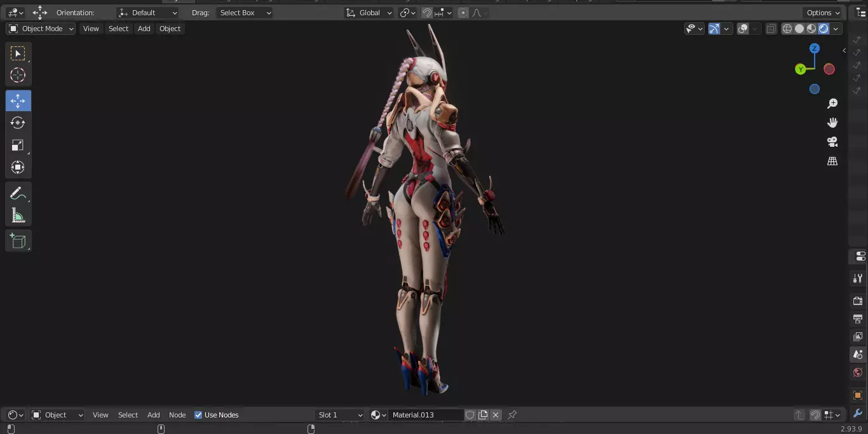Switch perspective/orthographic grid icon
Screen dimensions: 868x434
click(832, 161)
